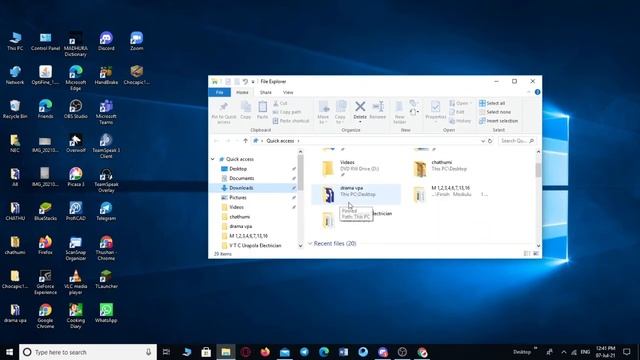The height and width of the screenshot is (360, 640).
Task: Select the chathumi folder in content pane
Action: point(447,168)
